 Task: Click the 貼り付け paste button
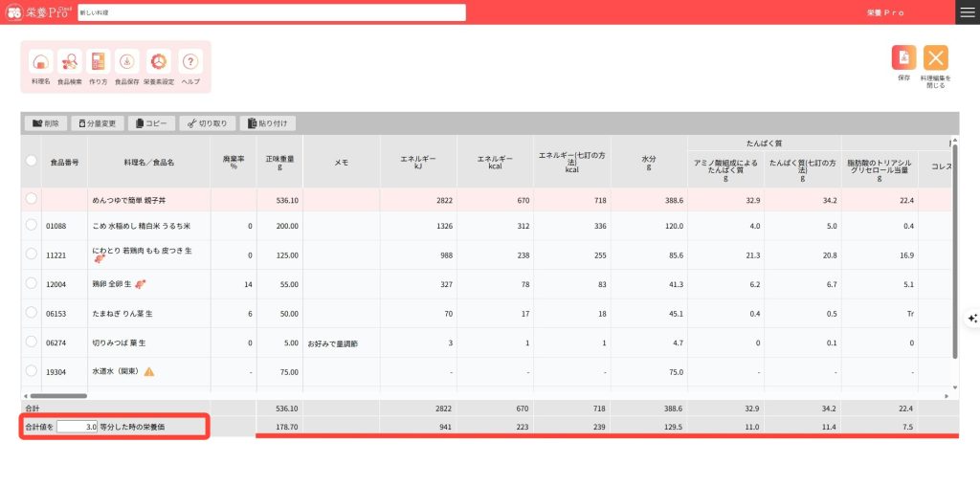[268, 123]
